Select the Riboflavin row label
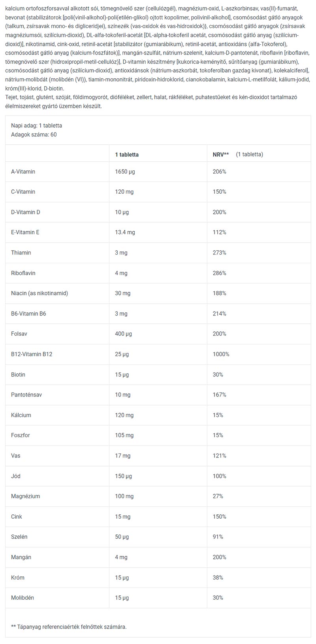The image size is (316, 644). pos(23,273)
